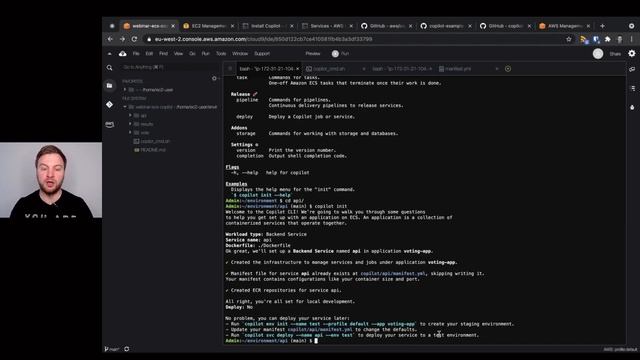Open the Tools menu
The height and width of the screenshot is (360, 640).
pos(221,53)
